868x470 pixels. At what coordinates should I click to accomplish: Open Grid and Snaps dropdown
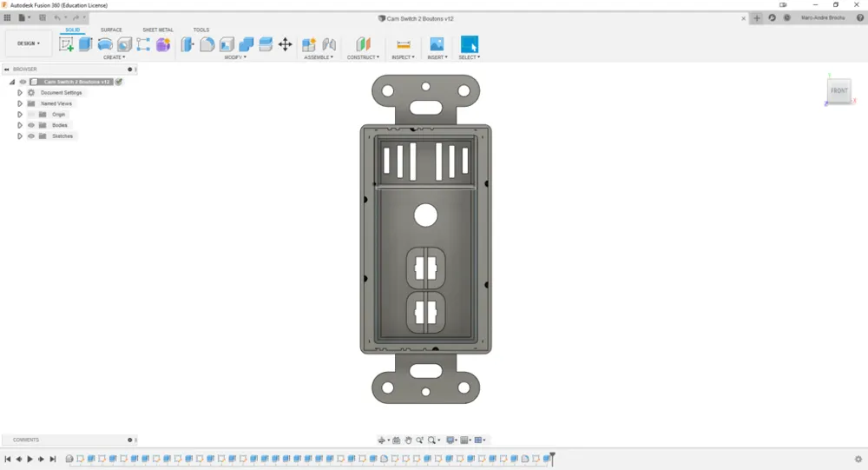tap(465, 440)
